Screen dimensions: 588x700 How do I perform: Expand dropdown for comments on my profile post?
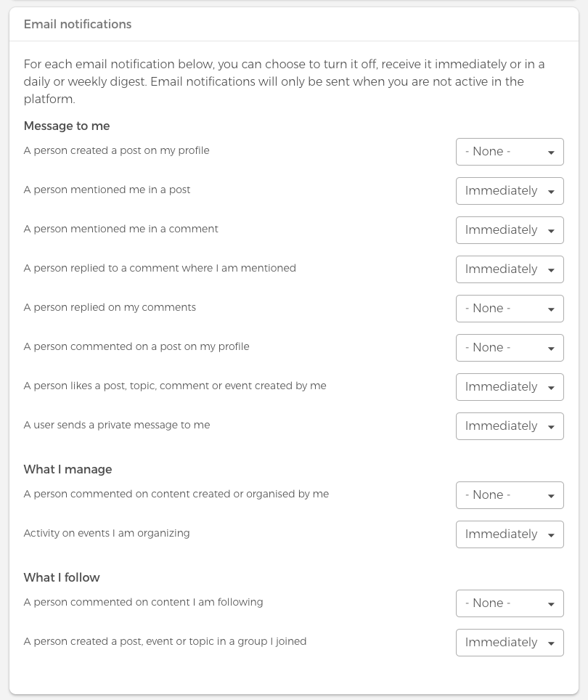coord(510,348)
